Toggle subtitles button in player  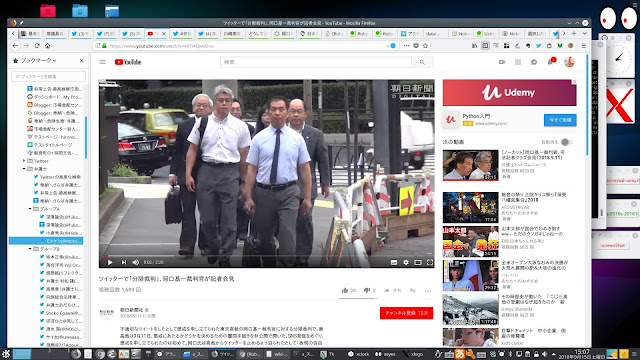click(394, 262)
